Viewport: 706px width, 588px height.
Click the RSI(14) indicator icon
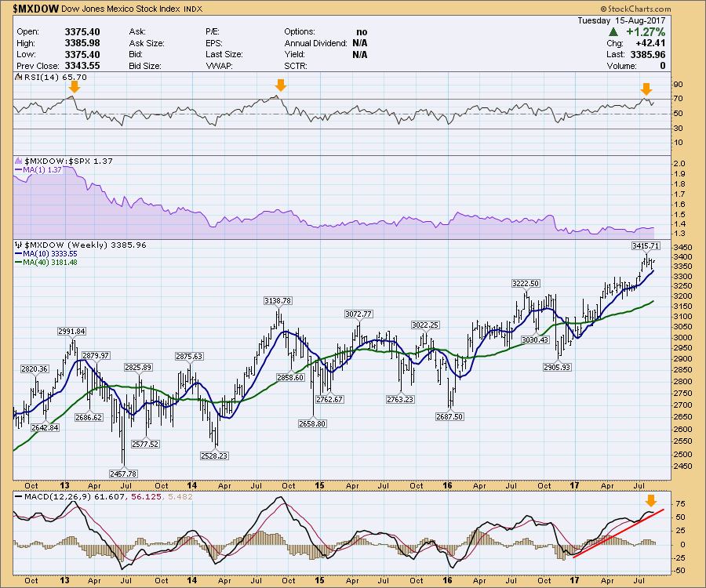19,77
